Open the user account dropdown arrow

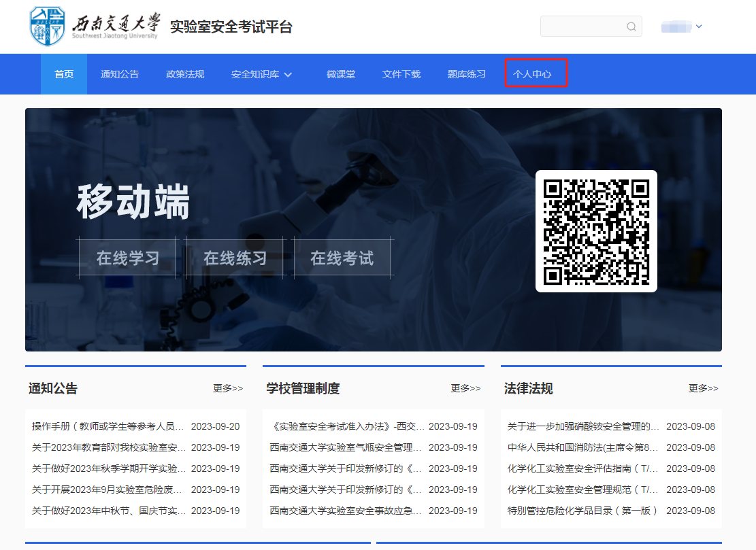(x=699, y=27)
